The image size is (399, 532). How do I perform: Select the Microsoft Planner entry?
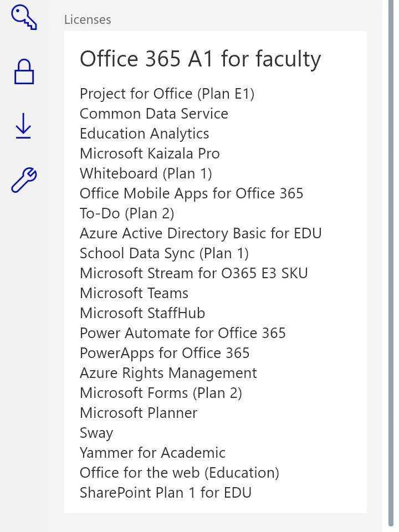click(x=139, y=413)
